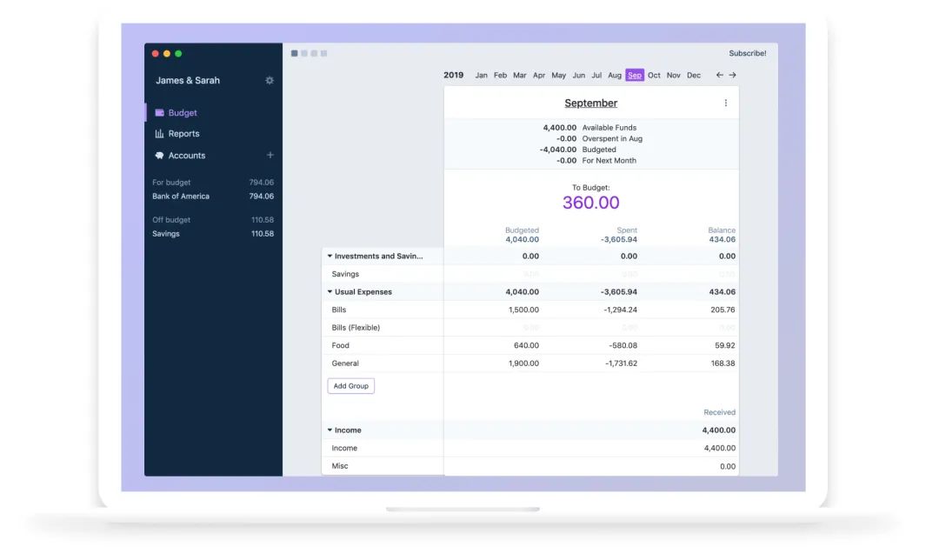Collapse the Income group

tap(330, 430)
